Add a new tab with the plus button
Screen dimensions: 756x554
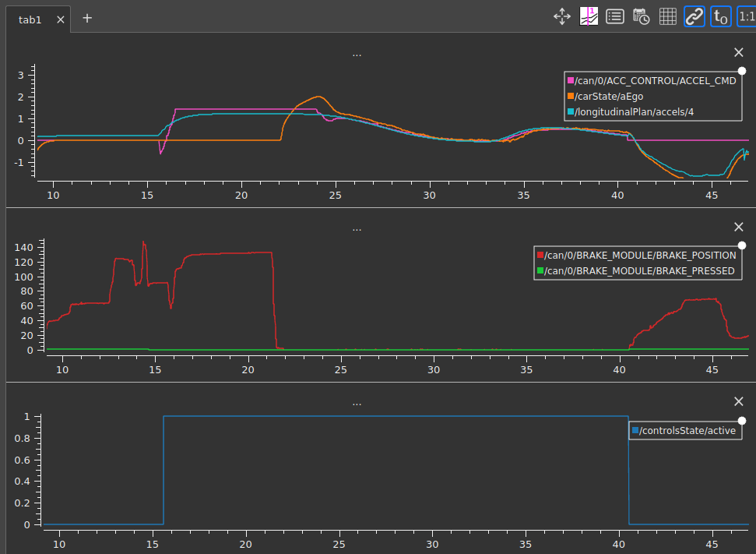click(86, 18)
